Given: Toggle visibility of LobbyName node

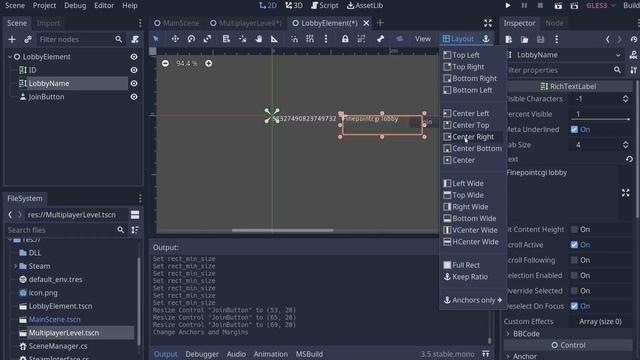Looking at the screenshot, I should coord(134,83).
